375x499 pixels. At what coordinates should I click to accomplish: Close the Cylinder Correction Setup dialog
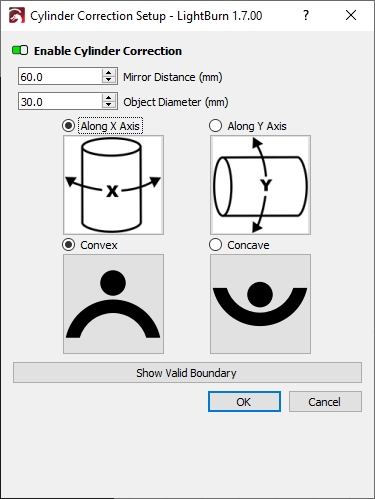[351, 15]
